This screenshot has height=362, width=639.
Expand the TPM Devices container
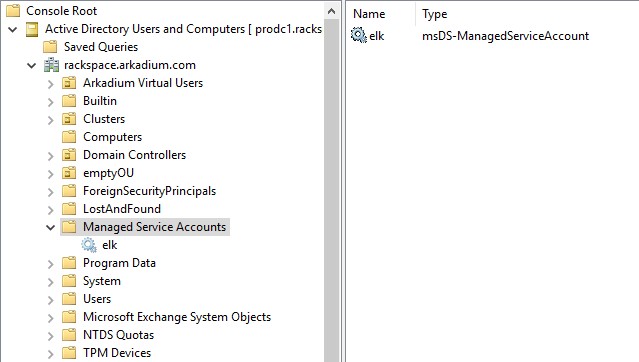pyautogui.click(x=51, y=354)
